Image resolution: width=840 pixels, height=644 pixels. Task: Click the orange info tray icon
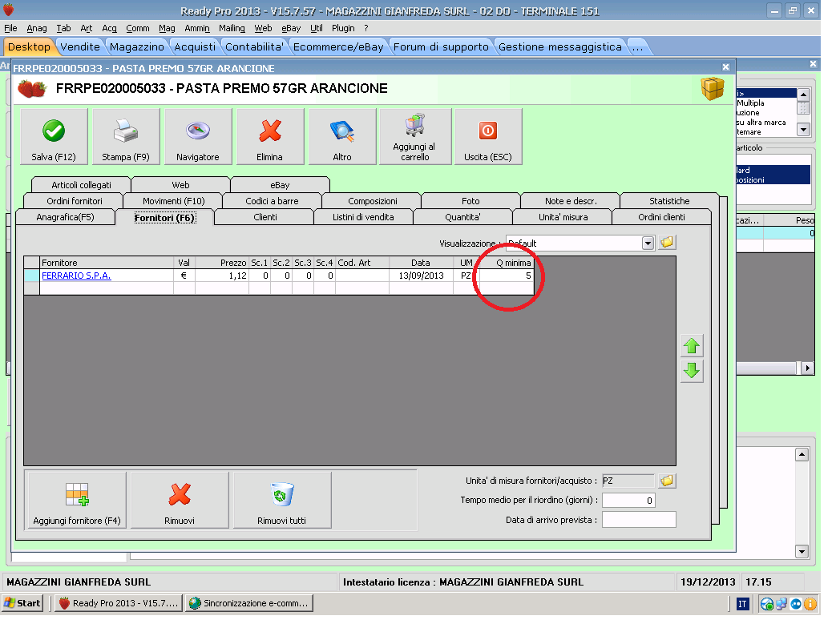click(810, 604)
